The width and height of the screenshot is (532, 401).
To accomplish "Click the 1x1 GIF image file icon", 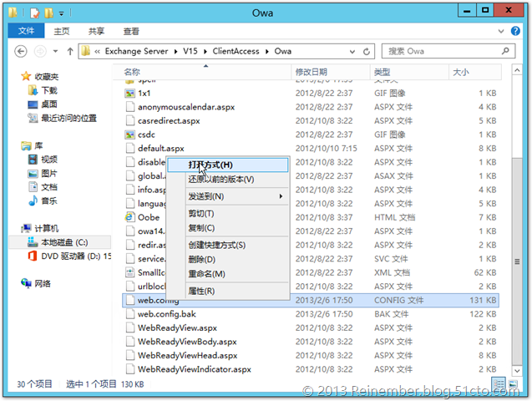I will pyautogui.click(x=129, y=93).
